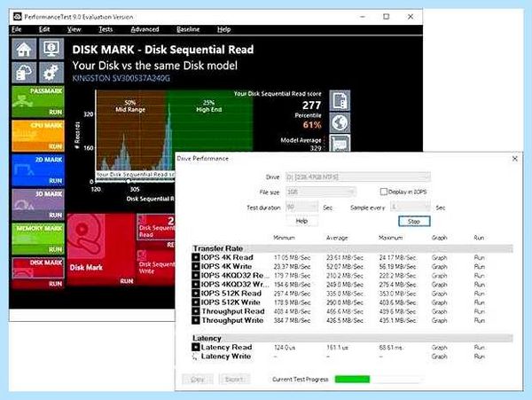Viewport: 532px width, 400px height.
Task: Click the Copy button at the dialog bottom
Action: [198, 380]
